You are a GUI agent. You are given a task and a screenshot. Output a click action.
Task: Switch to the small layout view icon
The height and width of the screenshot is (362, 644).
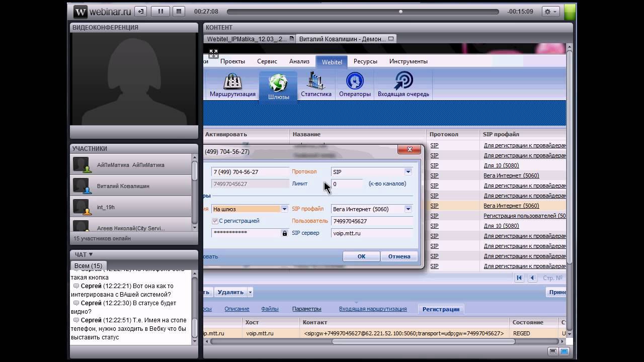pos(553,351)
